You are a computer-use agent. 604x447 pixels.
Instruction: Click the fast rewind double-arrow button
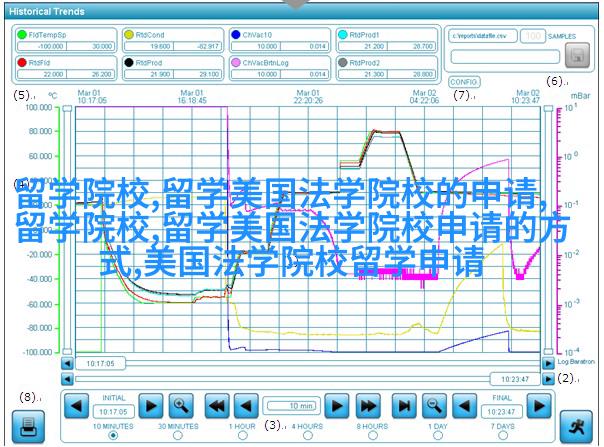(x=216, y=406)
